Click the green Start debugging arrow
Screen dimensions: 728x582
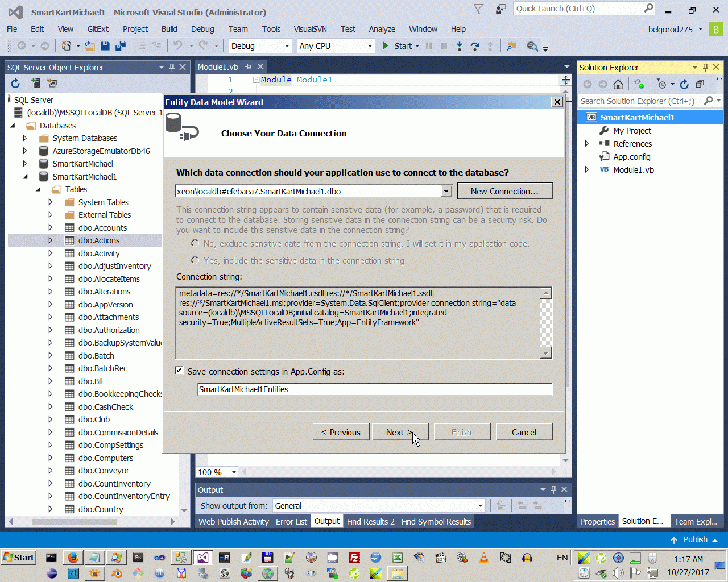[386, 46]
